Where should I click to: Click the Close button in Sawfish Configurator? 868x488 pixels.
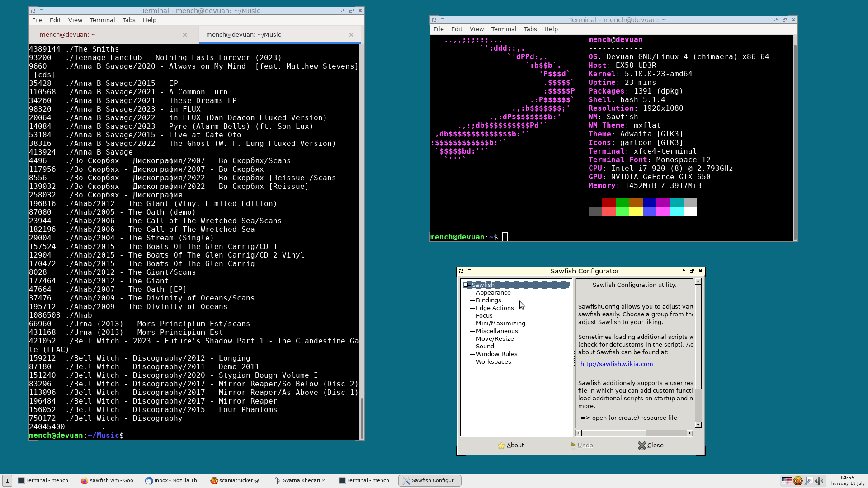point(651,446)
